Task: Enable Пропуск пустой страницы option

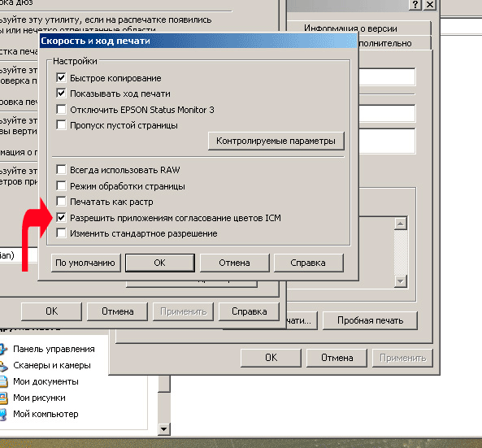Action: pyautogui.click(x=61, y=125)
